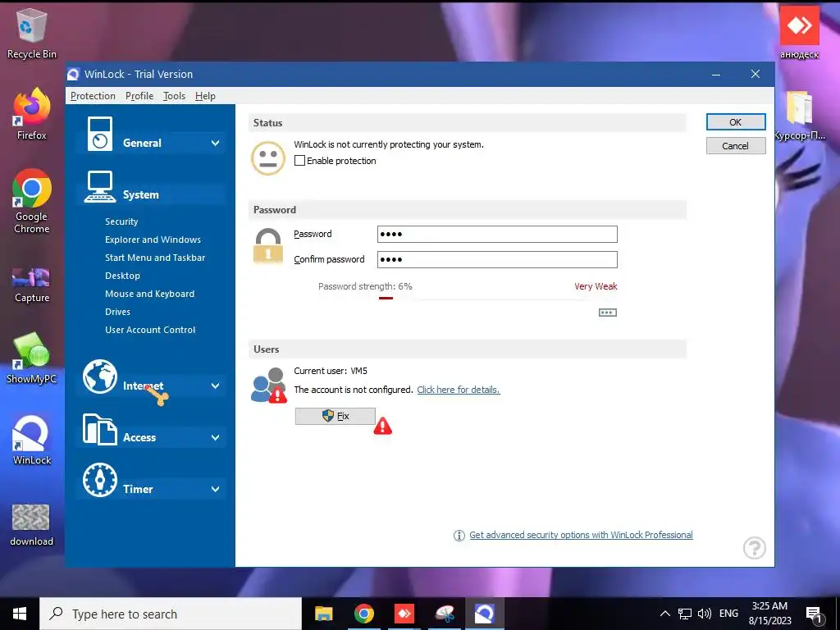The height and width of the screenshot is (630, 840).
Task: Open the Windows Start menu
Action: tap(20, 614)
